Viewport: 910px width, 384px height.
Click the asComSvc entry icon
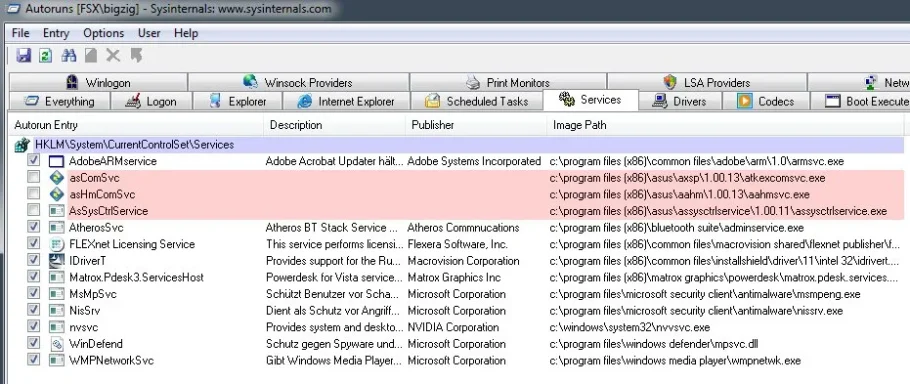(x=56, y=178)
